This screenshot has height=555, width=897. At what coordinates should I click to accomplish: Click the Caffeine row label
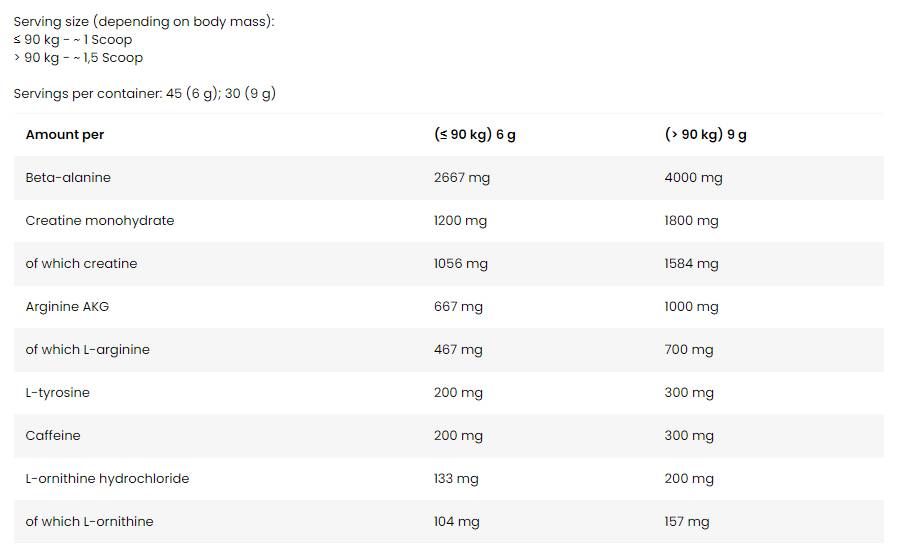53,436
